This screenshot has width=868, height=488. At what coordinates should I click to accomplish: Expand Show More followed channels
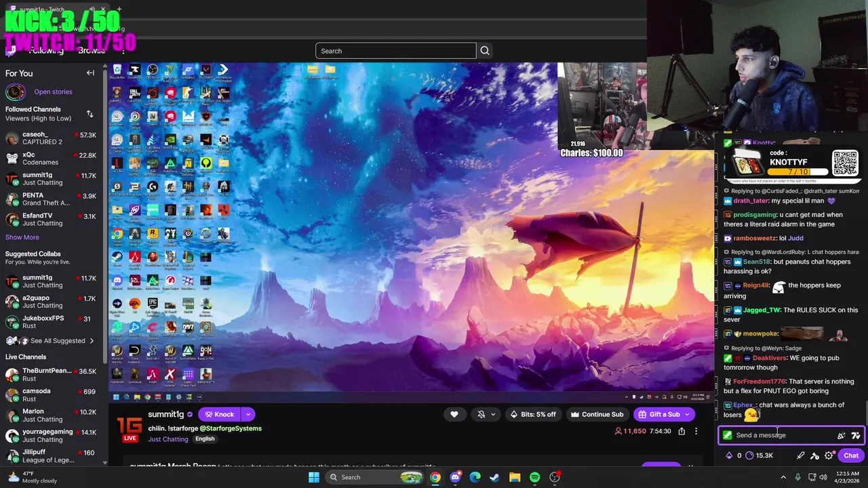tap(22, 237)
